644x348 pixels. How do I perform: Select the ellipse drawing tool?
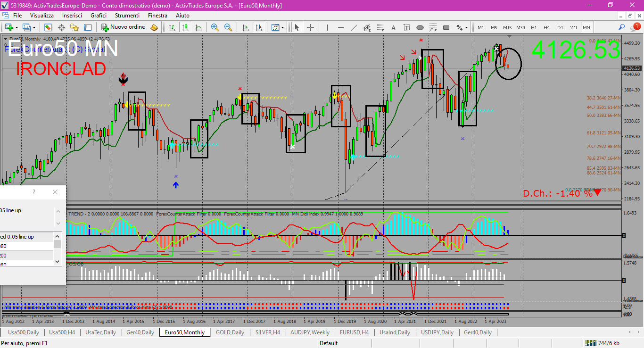(x=420, y=27)
